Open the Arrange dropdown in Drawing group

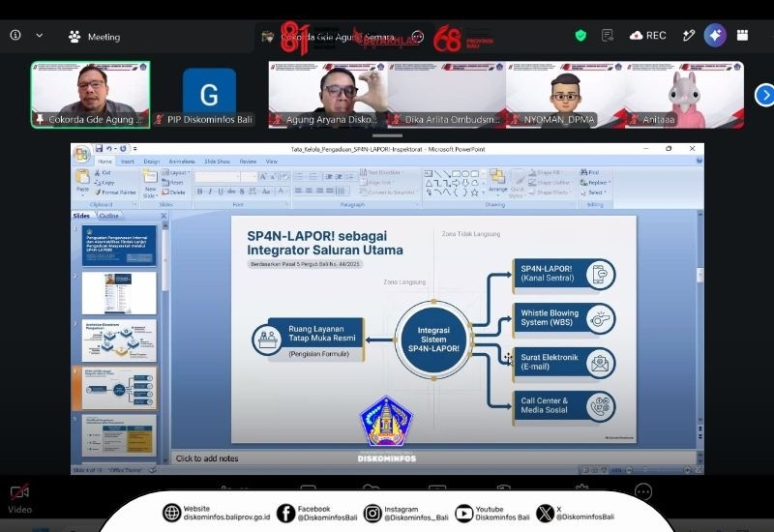coord(497,181)
